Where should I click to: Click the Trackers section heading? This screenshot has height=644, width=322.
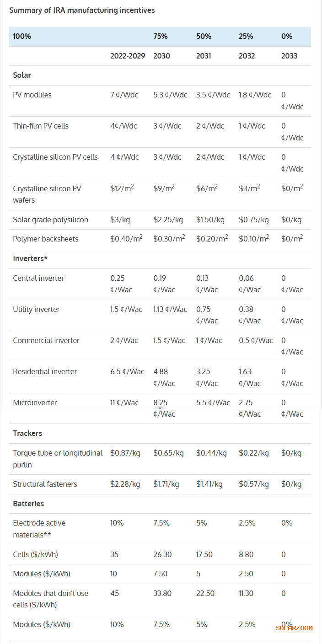click(27, 433)
